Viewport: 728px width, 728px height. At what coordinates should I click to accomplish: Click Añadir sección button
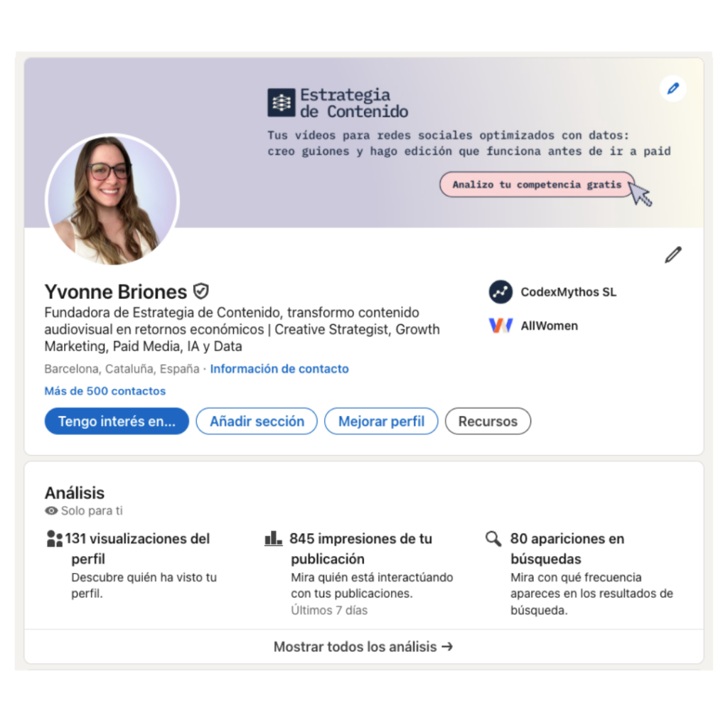point(257,421)
